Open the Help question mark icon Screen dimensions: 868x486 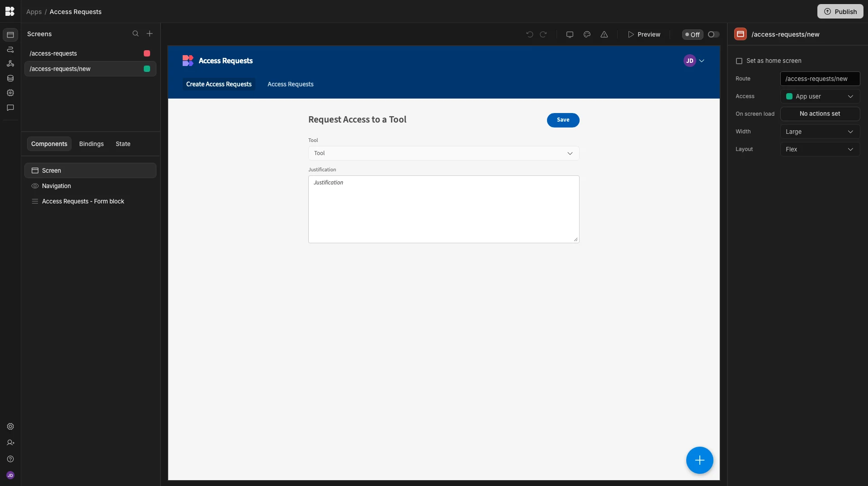tap(10, 459)
